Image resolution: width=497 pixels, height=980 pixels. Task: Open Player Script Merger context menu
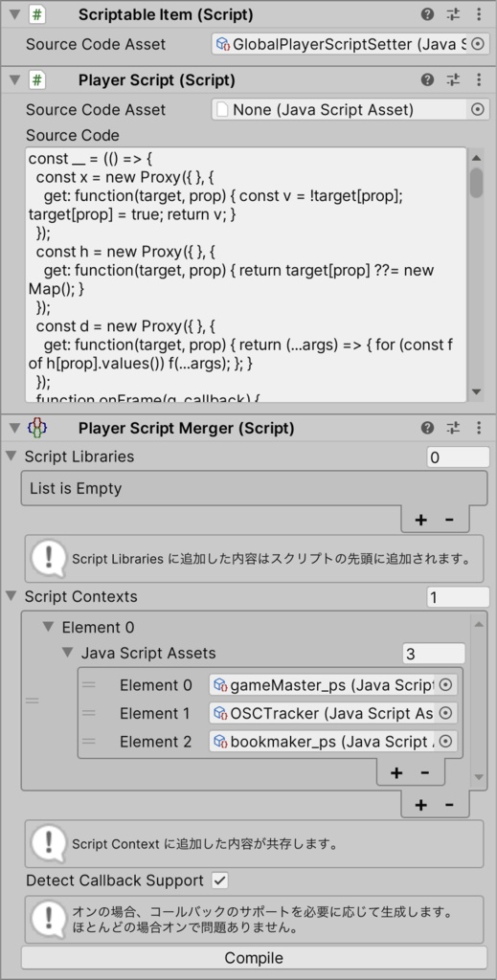[x=478, y=428]
